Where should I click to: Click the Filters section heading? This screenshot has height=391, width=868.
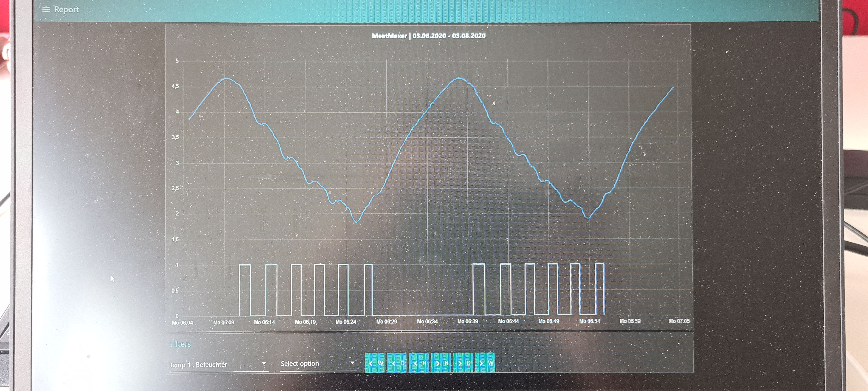point(180,344)
